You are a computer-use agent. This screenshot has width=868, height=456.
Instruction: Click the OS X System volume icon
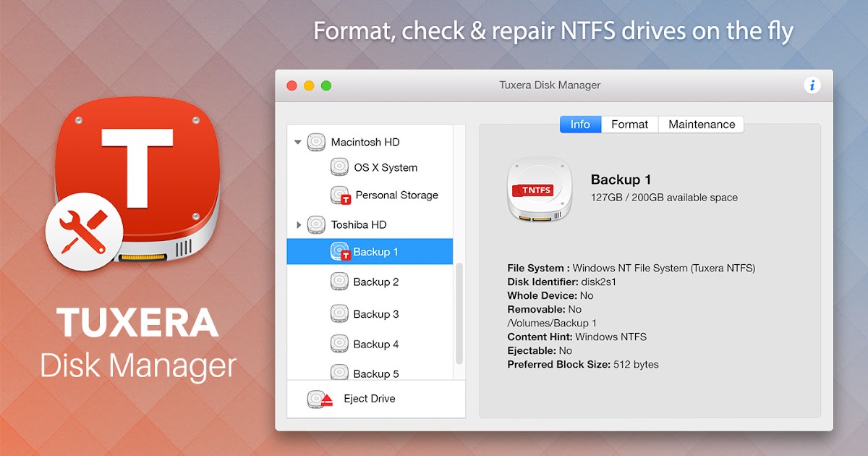[x=339, y=167]
